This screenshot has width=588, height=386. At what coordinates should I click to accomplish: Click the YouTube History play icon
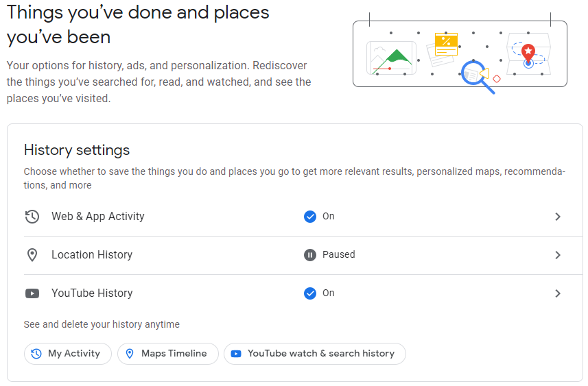coord(32,293)
